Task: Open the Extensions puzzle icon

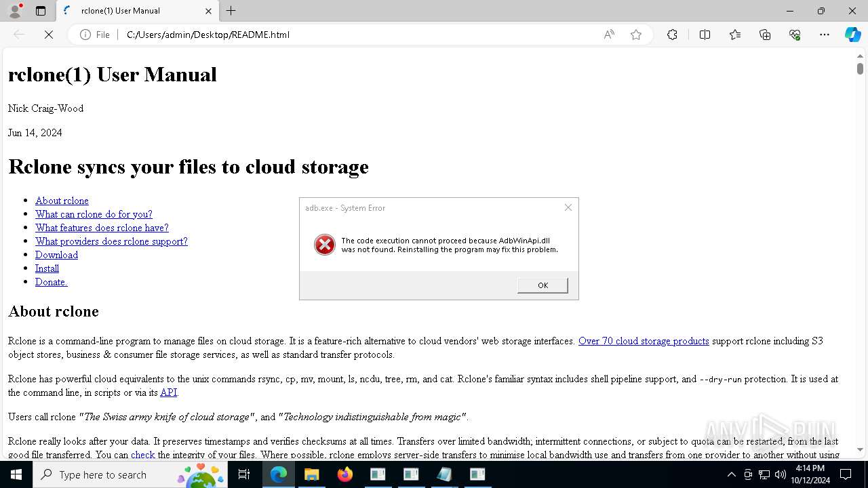Action: [x=672, y=35]
